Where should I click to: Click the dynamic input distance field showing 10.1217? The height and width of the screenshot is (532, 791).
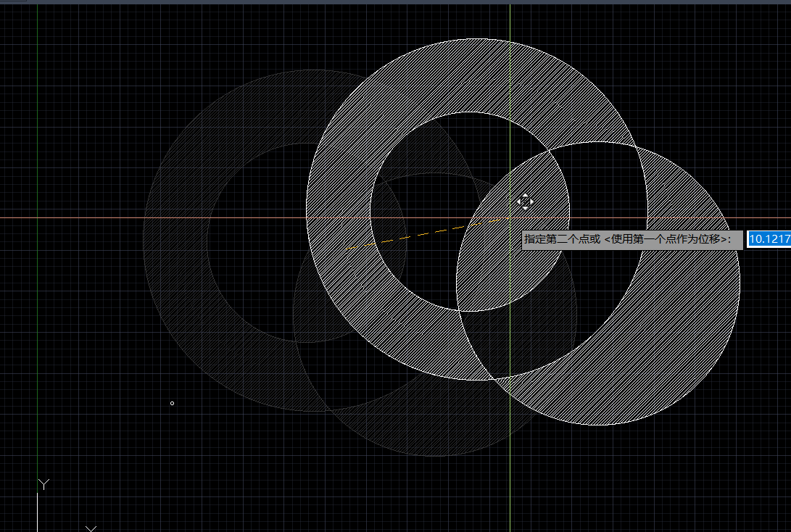[769, 239]
